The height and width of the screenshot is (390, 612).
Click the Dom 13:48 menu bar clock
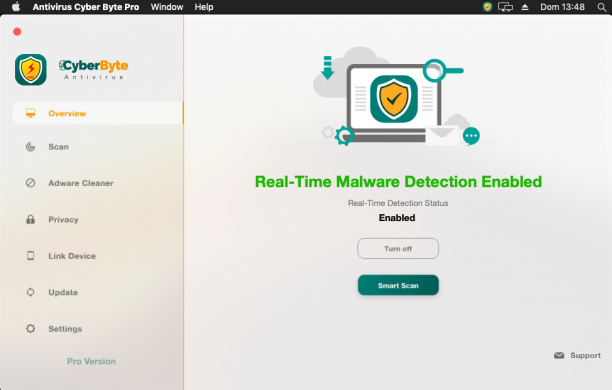pos(562,7)
